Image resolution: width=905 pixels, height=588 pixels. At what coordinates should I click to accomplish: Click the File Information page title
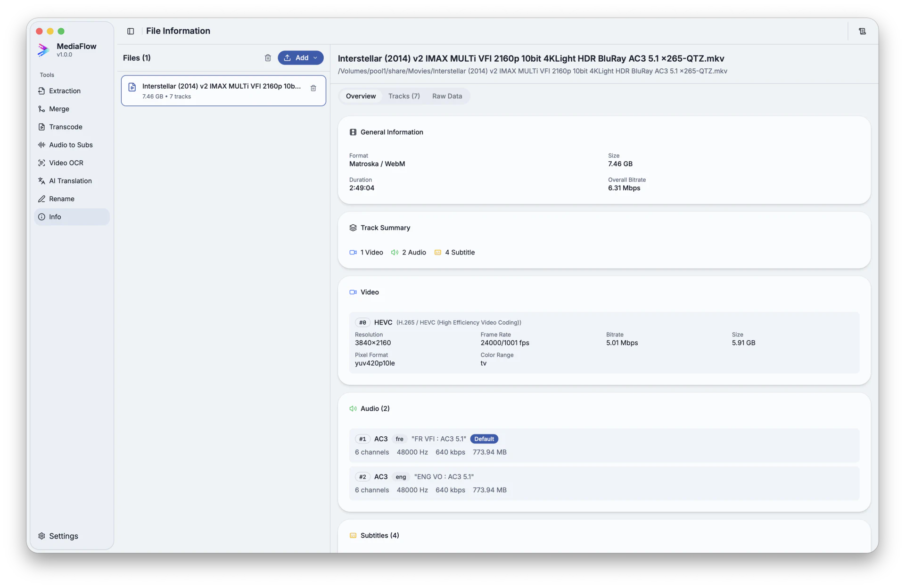pyautogui.click(x=178, y=31)
